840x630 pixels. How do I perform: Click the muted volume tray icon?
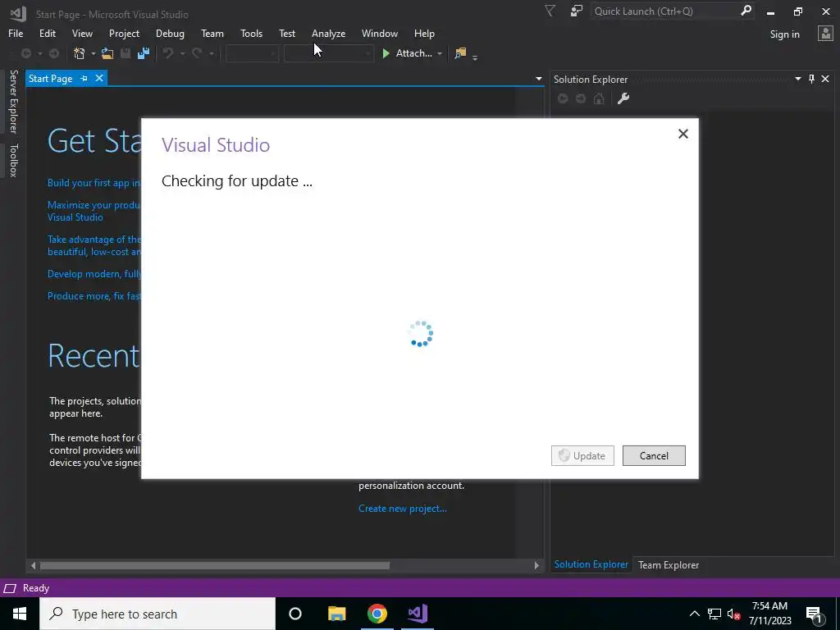[733, 614]
